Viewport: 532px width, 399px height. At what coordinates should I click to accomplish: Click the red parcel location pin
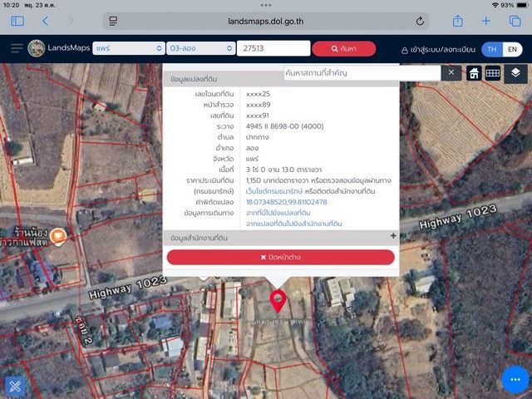pyautogui.click(x=278, y=301)
